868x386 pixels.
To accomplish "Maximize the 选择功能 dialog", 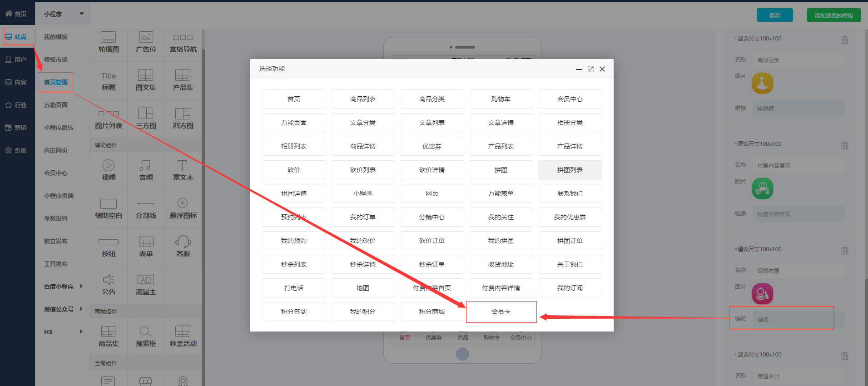I will [590, 69].
